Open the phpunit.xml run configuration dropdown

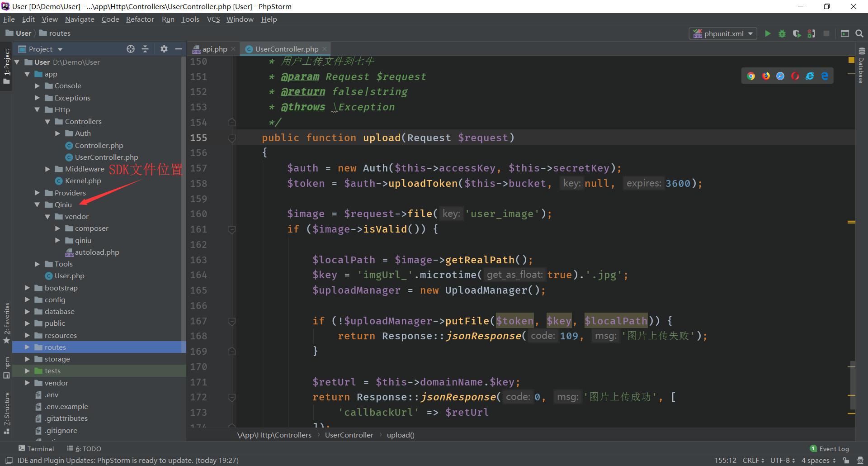(x=723, y=33)
